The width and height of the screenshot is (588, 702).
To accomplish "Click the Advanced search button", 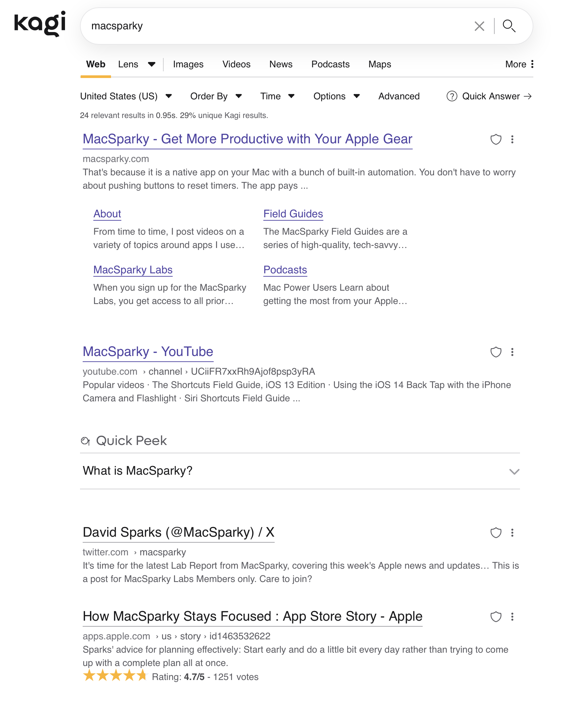I will [x=398, y=96].
